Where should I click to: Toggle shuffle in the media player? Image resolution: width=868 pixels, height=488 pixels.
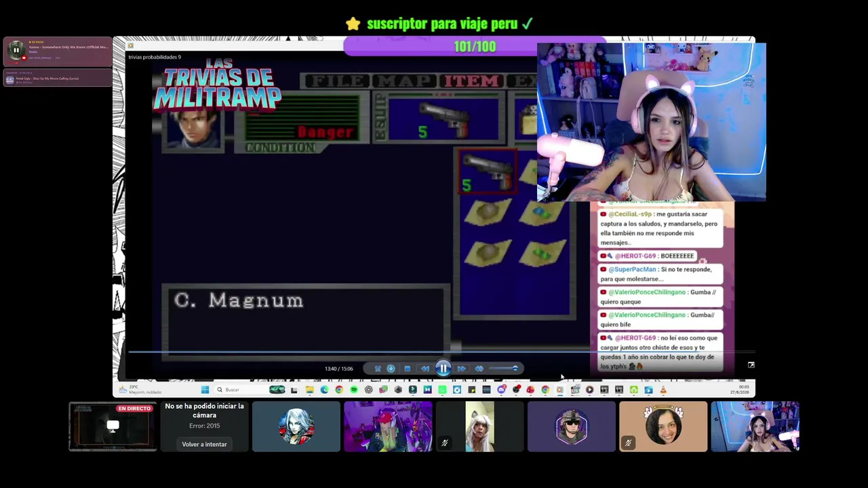point(378,369)
